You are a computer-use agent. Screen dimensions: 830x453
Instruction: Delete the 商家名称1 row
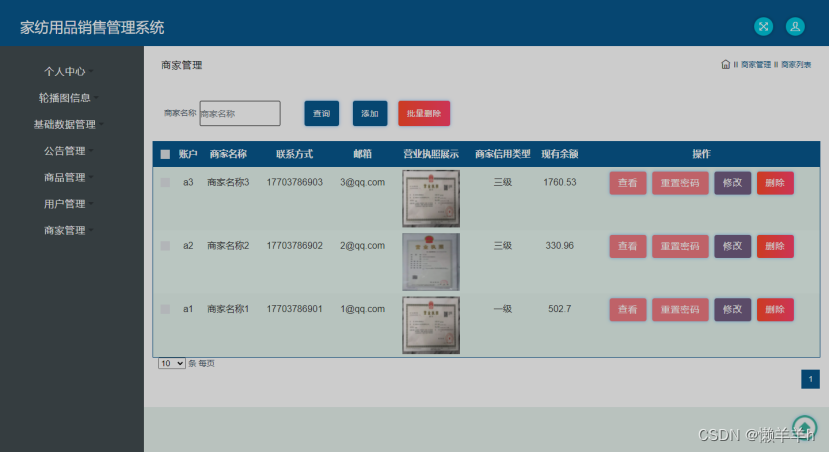(x=775, y=310)
